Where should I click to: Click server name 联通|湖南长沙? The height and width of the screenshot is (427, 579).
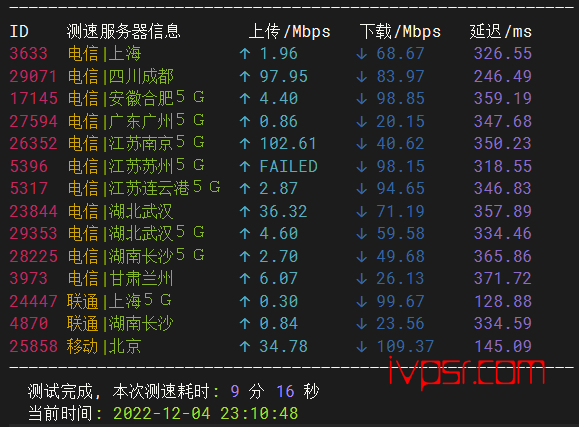click(120, 324)
